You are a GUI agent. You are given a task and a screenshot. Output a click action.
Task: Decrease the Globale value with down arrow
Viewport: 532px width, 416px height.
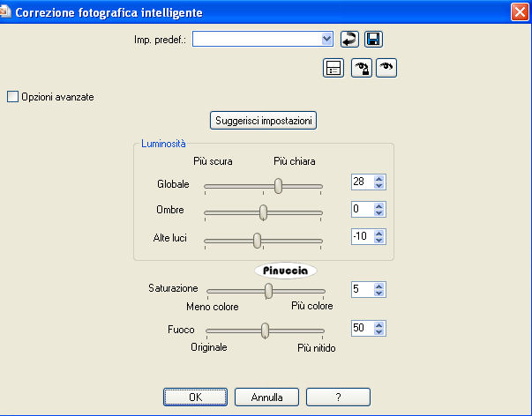click(379, 185)
